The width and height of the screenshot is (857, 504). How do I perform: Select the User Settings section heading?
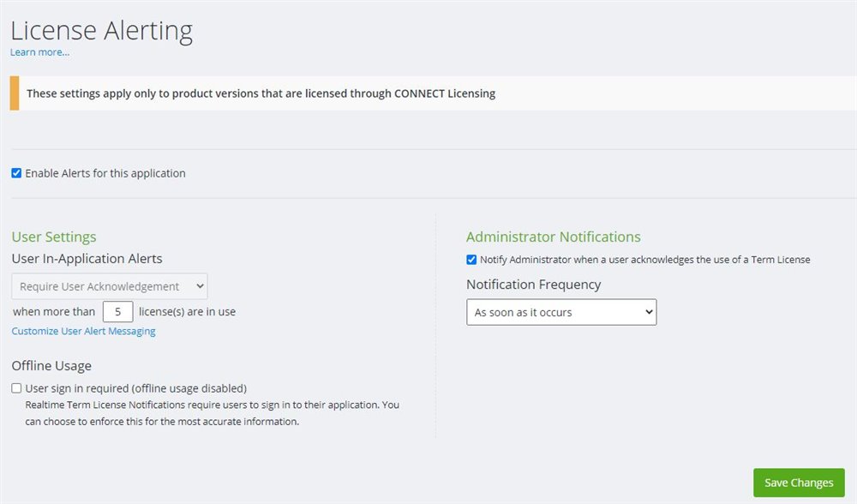click(54, 237)
